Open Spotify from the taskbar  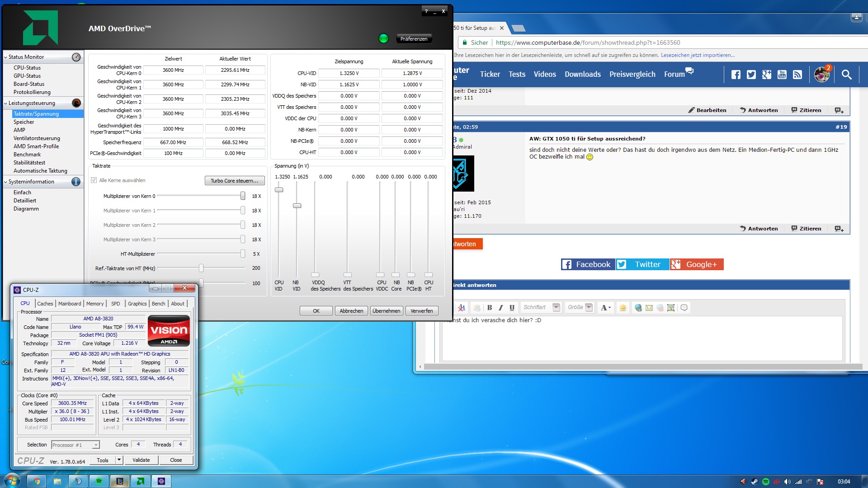coord(99,481)
